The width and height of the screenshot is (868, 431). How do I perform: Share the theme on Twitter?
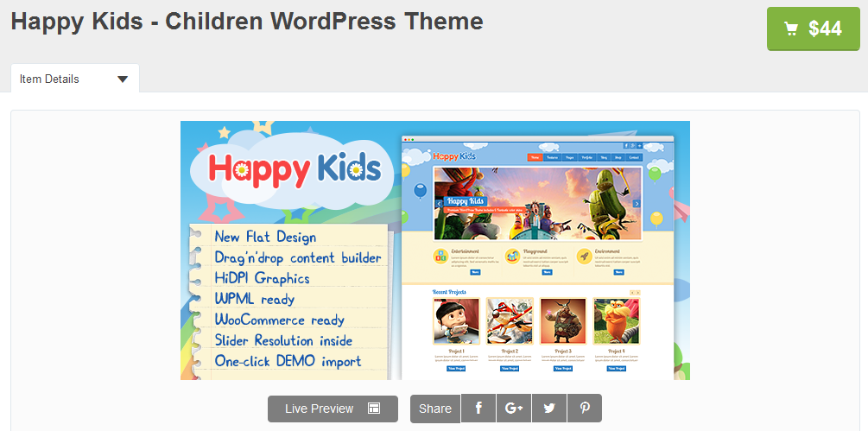tap(549, 409)
